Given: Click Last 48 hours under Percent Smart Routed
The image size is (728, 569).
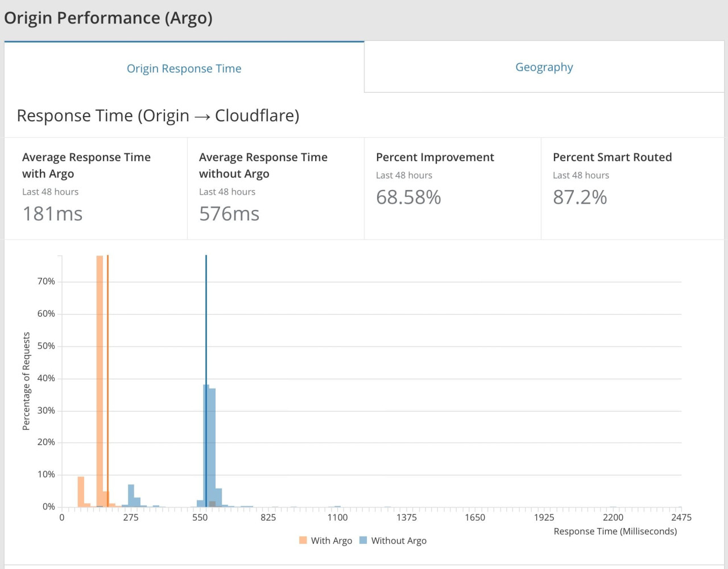Looking at the screenshot, I should [581, 175].
